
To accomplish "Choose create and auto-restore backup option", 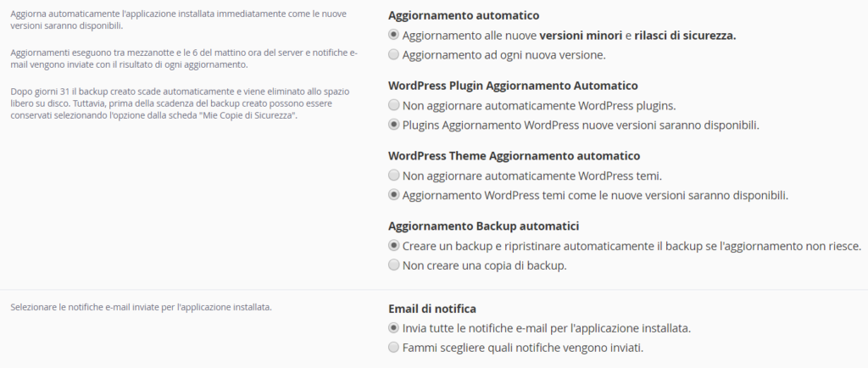I will click(393, 246).
